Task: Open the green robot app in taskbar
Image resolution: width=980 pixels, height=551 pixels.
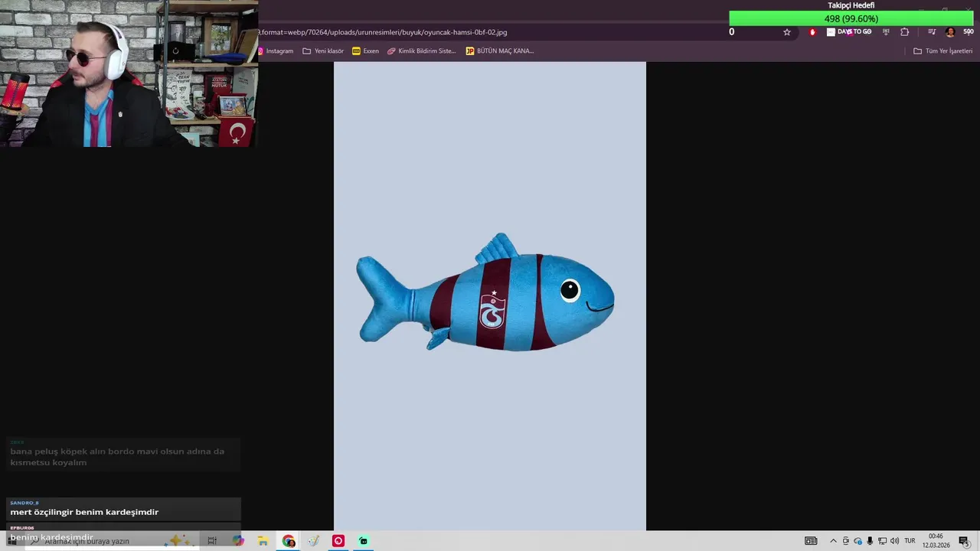Action: (363, 541)
